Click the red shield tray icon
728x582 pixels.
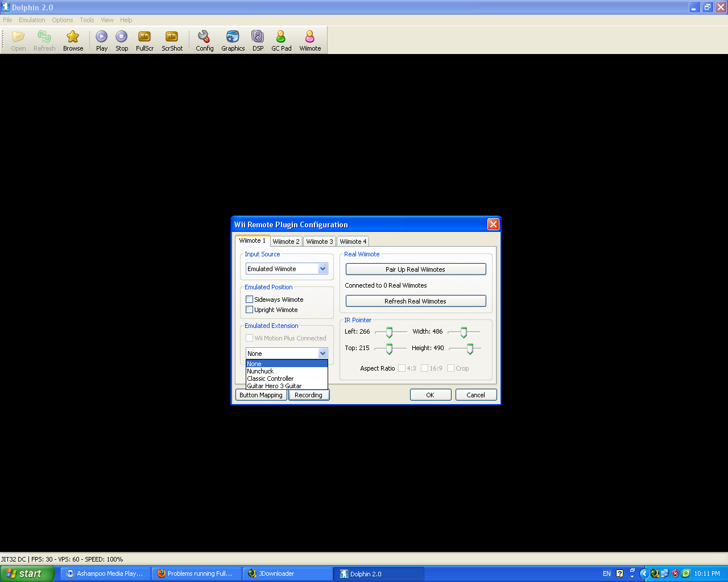[x=675, y=573]
